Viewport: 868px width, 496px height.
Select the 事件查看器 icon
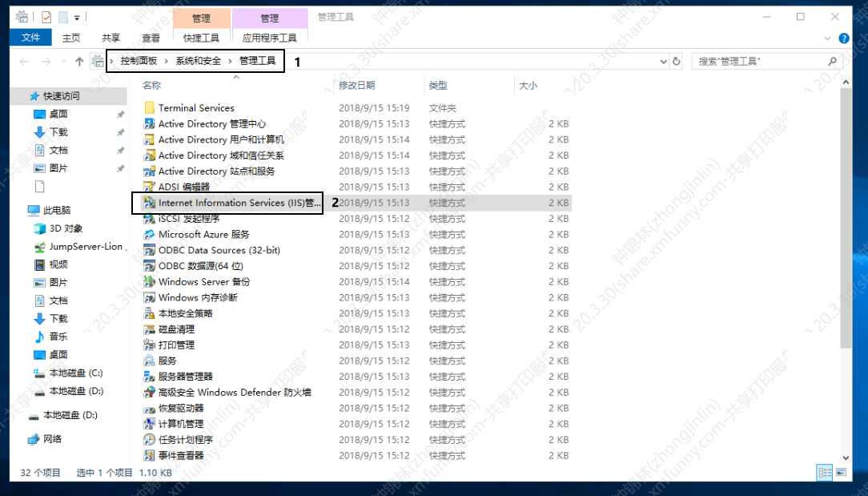149,456
